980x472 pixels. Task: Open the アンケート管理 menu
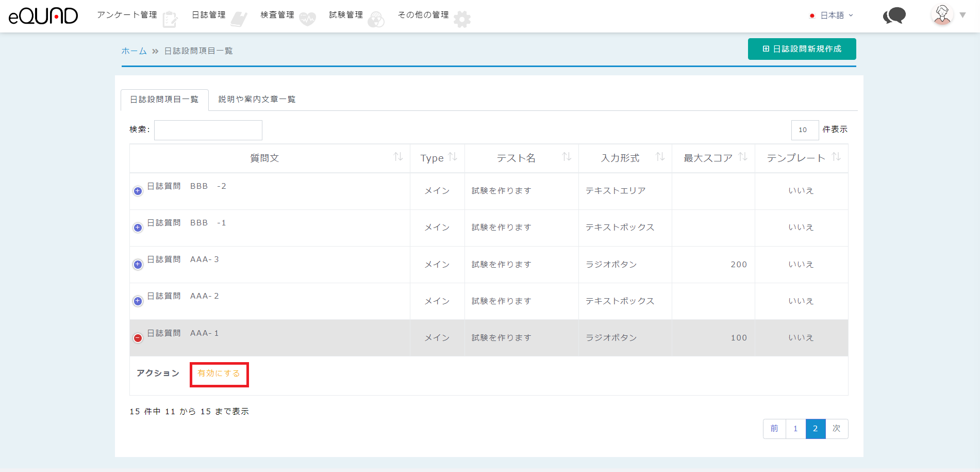click(x=127, y=15)
